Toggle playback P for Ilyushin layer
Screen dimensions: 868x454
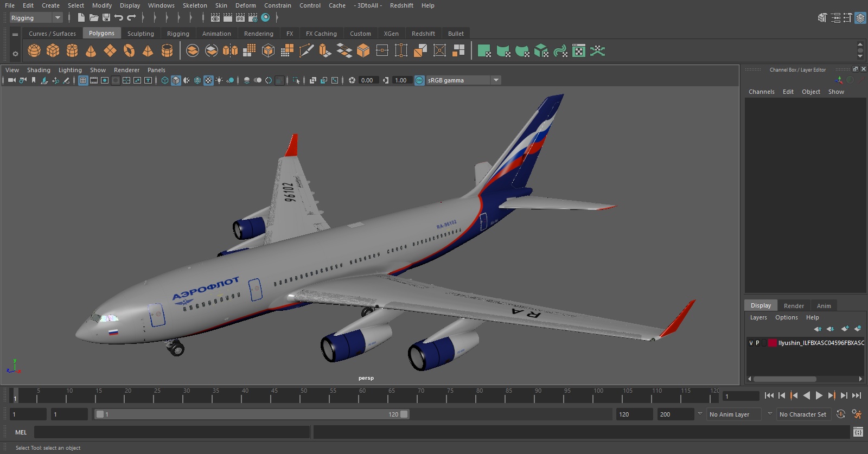click(757, 343)
